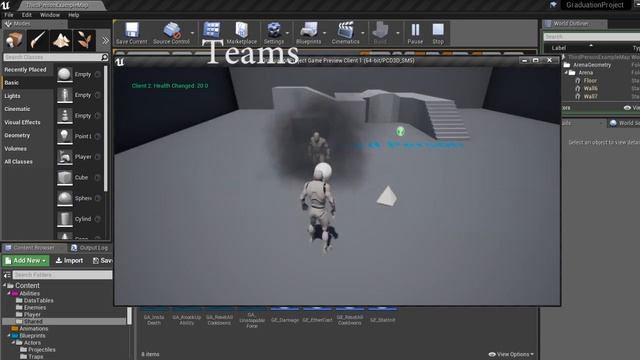Open Source Control dropdown arrow
The image size is (640, 360).
pos(193,33)
